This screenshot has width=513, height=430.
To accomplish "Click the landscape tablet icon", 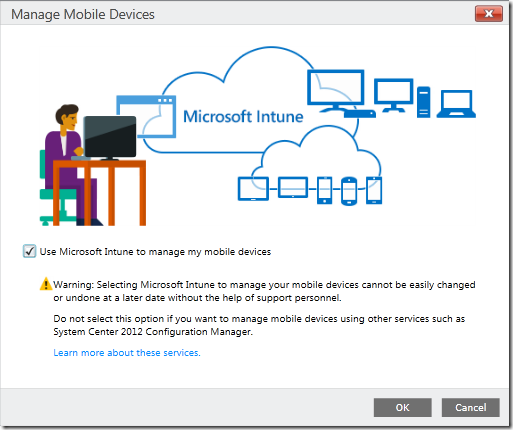I will pyautogui.click(x=293, y=187).
